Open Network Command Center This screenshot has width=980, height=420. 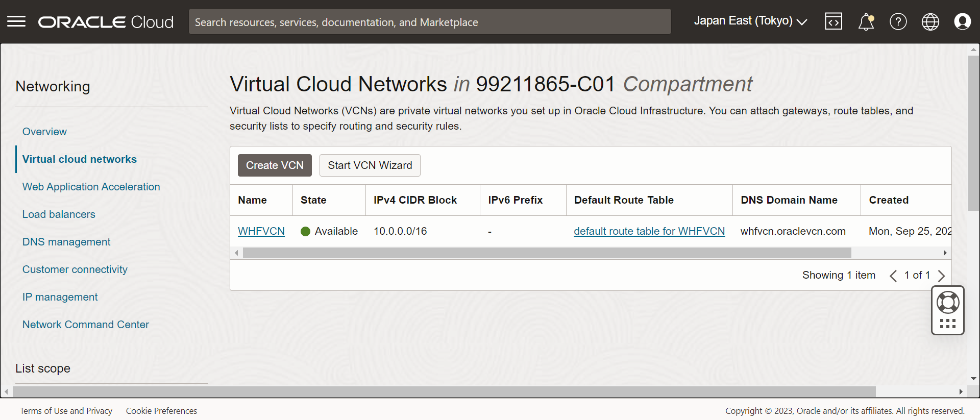click(86, 325)
